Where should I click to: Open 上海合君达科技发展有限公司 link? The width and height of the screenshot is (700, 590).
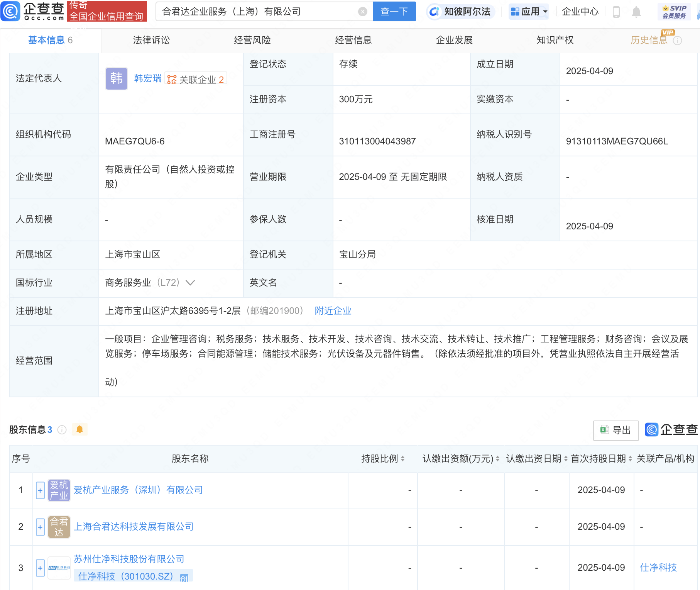[x=134, y=527]
